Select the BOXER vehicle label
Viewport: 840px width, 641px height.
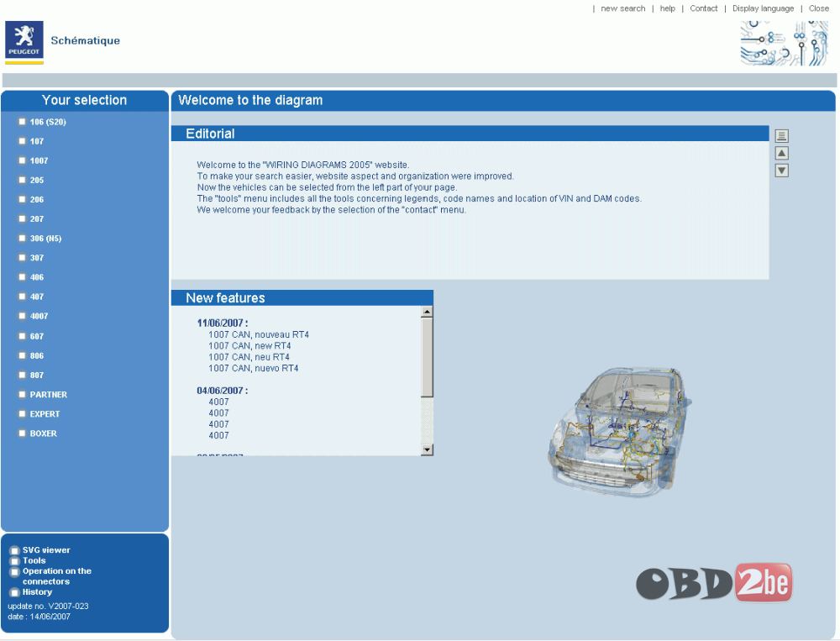(x=43, y=433)
